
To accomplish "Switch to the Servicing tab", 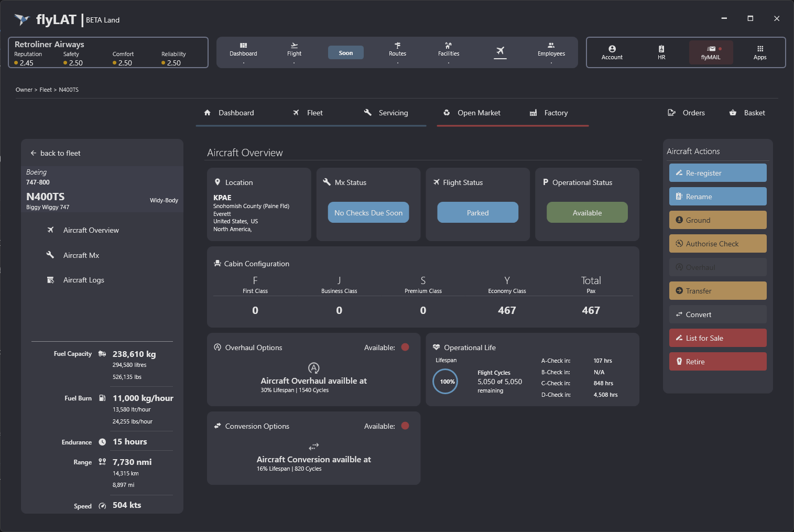I will pyautogui.click(x=386, y=113).
